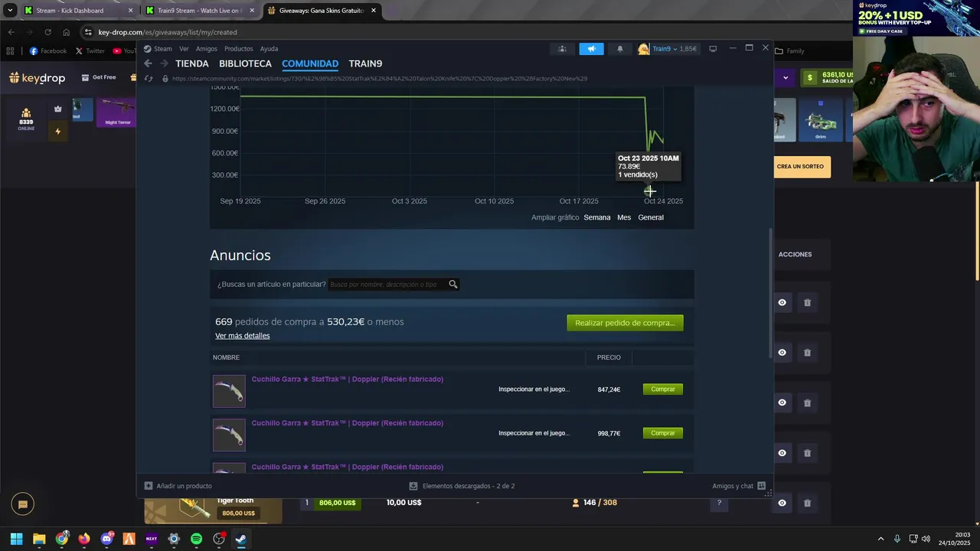Open Steam notifications bell
This screenshot has height=551, width=980.
620,49
